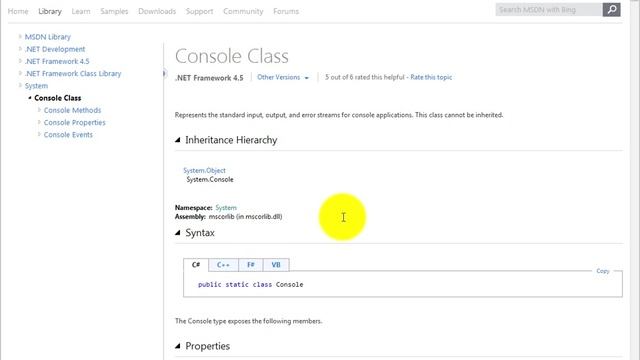The height and width of the screenshot is (360, 640).
Task: Expand the Console Methods tree arrow
Action: (x=39, y=110)
